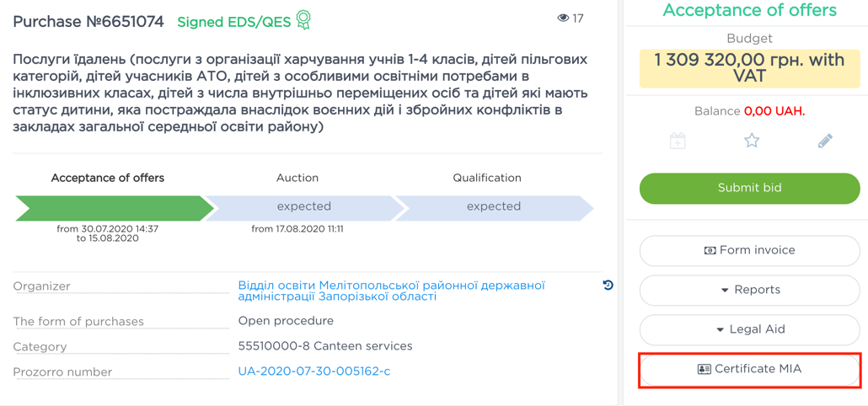Click the pencil edit icon
868x406 pixels.
(825, 141)
